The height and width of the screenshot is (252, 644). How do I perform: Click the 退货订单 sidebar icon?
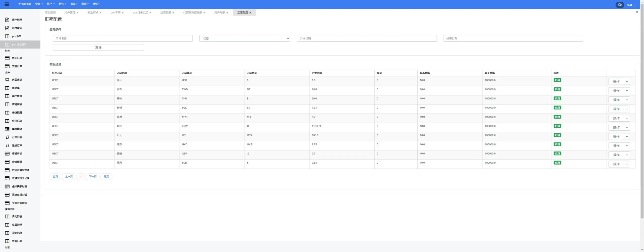[x=8, y=145]
